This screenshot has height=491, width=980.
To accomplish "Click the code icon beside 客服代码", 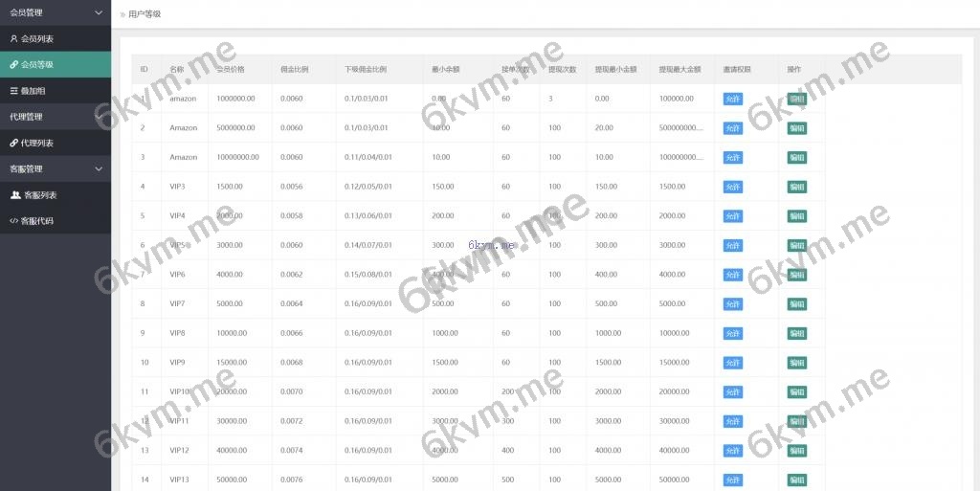I will [13, 221].
